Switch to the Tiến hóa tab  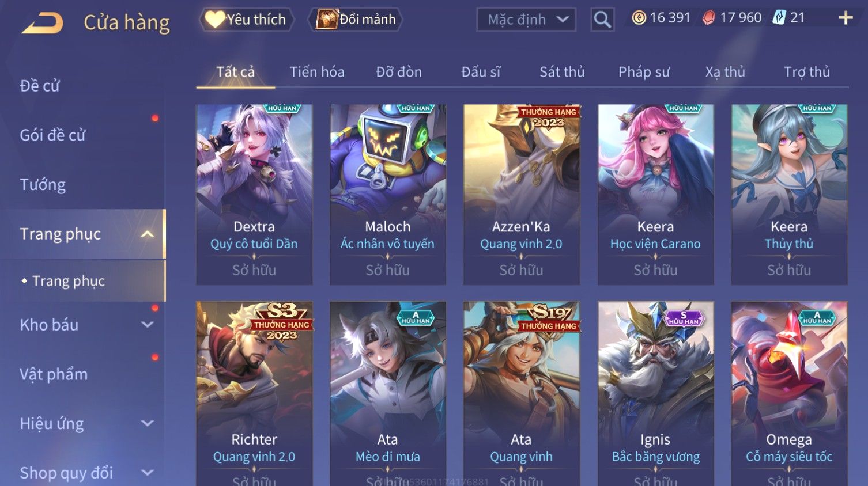pyautogui.click(x=317, y=72)
